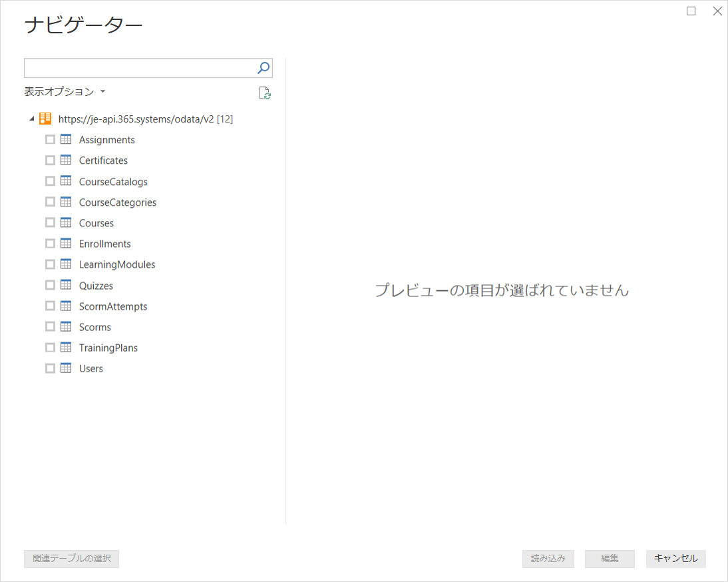Focus the navigator search text box
Screen dimensions: 728x582
[x=140, y=68]
